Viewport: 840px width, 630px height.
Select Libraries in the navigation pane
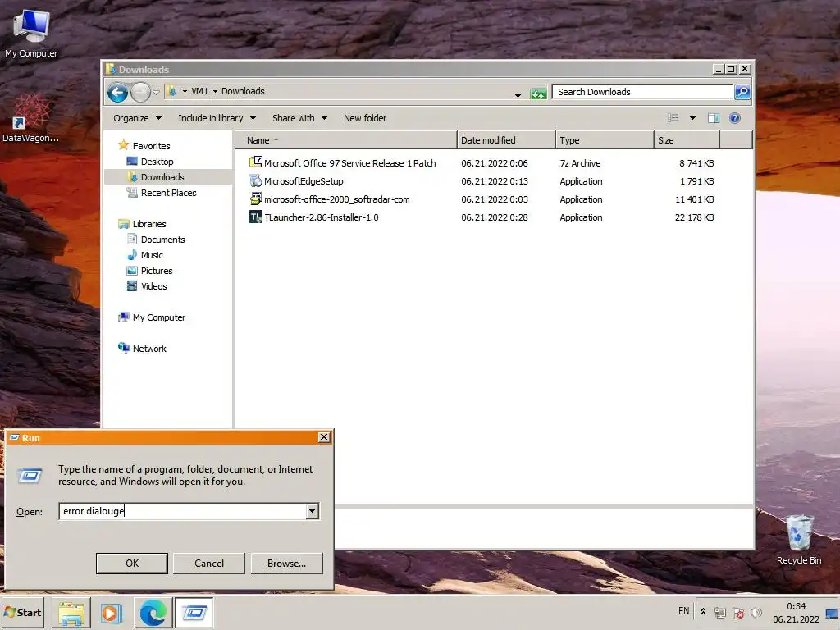142,224
